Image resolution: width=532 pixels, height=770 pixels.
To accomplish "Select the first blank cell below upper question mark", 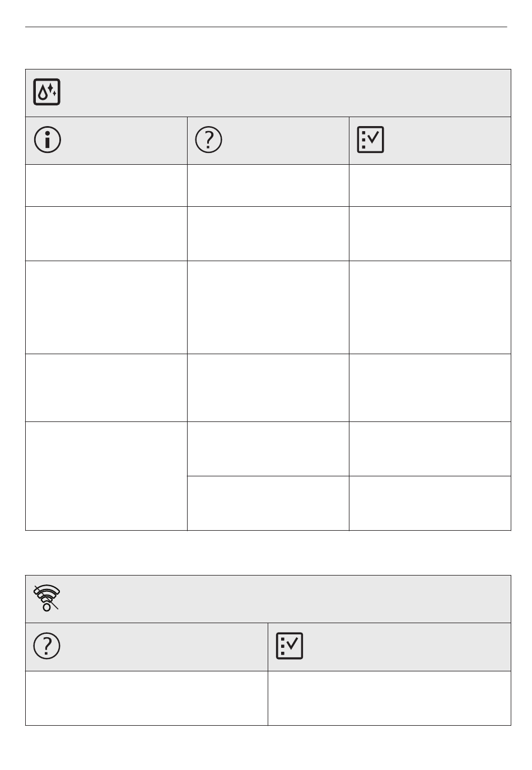I will coord(268,185).
